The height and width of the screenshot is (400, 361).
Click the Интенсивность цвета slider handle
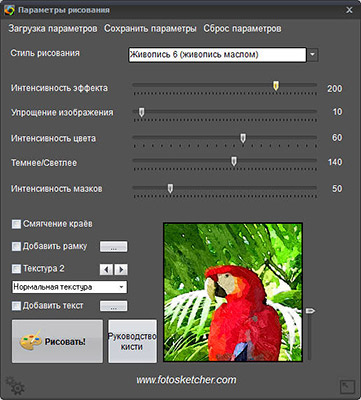click(243, 138)
